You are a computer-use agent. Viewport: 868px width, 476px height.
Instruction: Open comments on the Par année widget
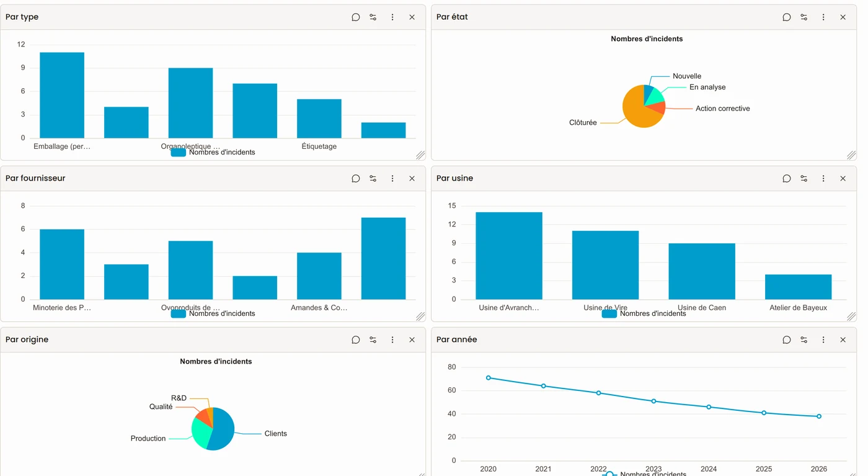tap(787, 340)
